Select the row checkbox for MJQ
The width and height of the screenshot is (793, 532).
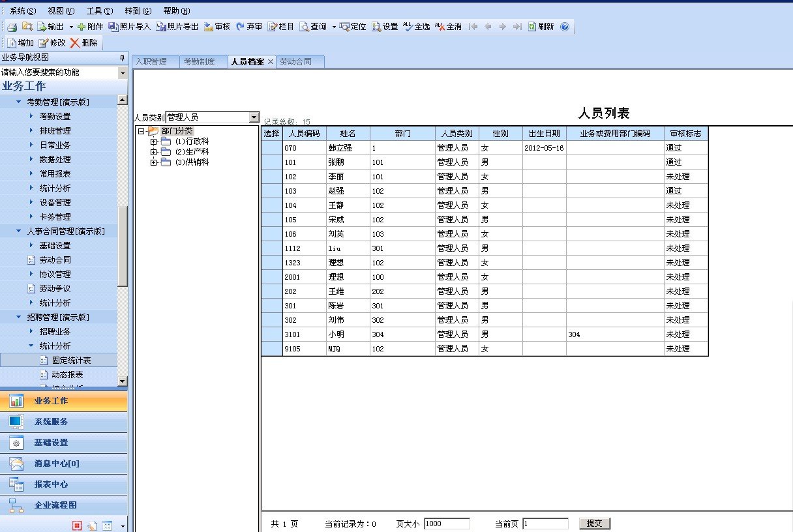click(x=272, y=349)
